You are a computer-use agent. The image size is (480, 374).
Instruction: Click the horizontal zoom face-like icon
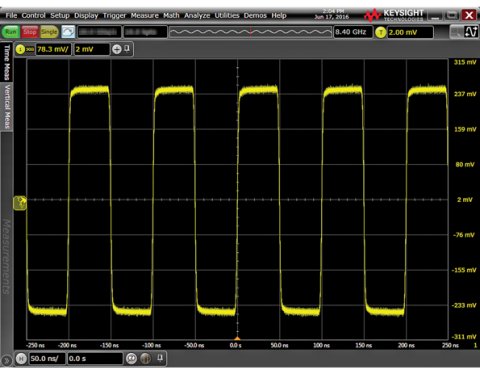pyautogui.click(x=131, y=359)
